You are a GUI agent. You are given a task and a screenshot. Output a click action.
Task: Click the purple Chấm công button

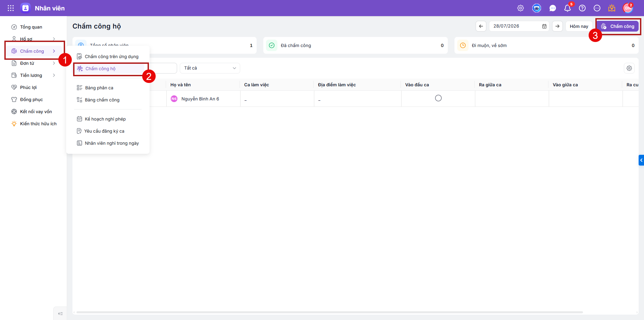[618, 26]
